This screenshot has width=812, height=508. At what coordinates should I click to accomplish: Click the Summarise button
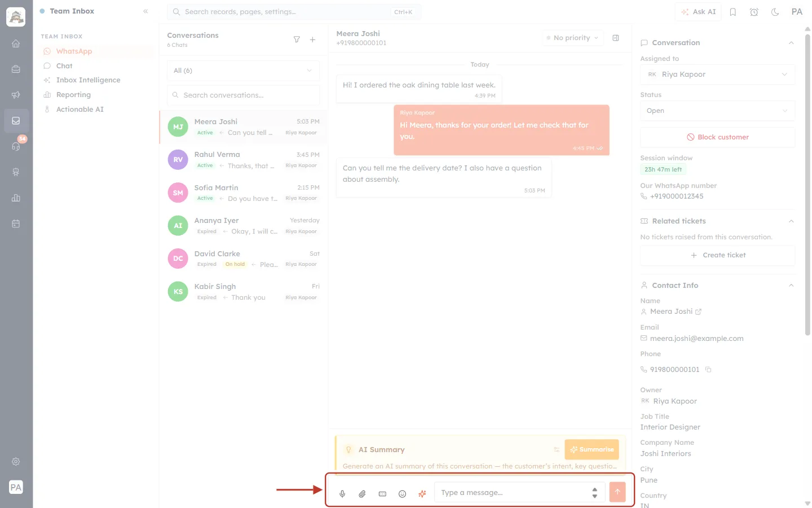pos(592,450)
